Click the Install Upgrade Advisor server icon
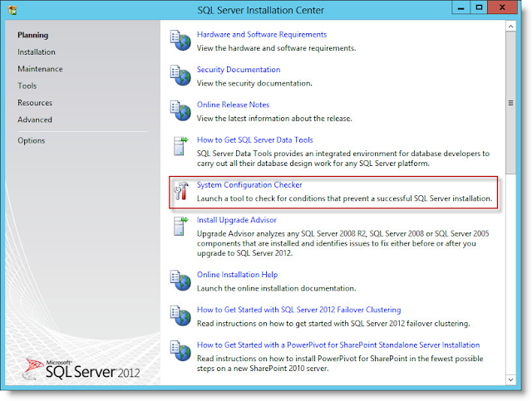The image size is (532, 401). coord(180,226)
